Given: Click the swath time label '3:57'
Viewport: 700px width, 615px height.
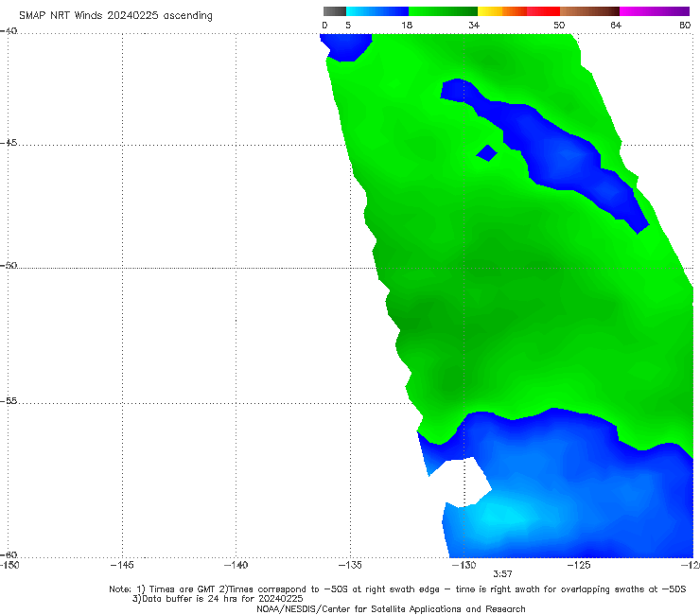Looking at the screenshot, I should [502, 574].
